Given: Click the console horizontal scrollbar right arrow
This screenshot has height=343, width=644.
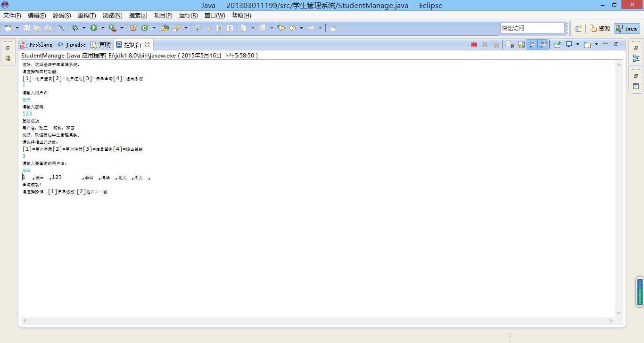Looking at the screenshot, I should click(611, 320).
